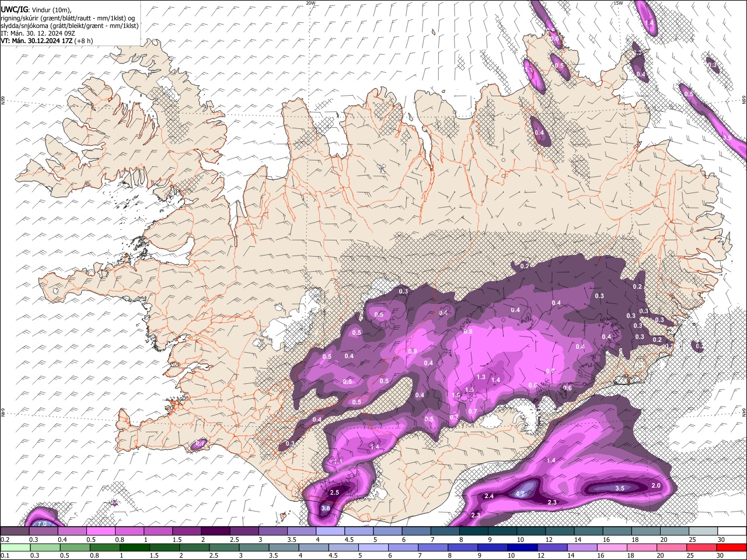Click the '1.6' snowfall value on the map
The image size is (747, 560).
coord(456,395)
